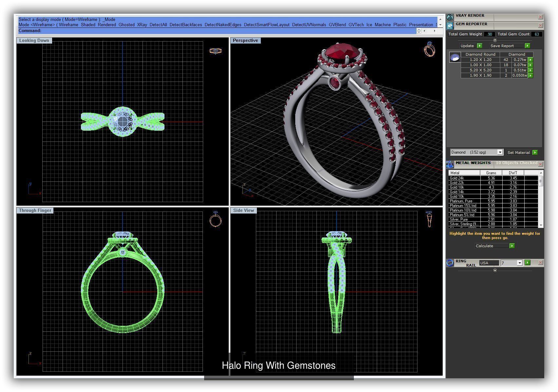Click the Set Material button
558x392 pixels.
(x=519, y=153)
